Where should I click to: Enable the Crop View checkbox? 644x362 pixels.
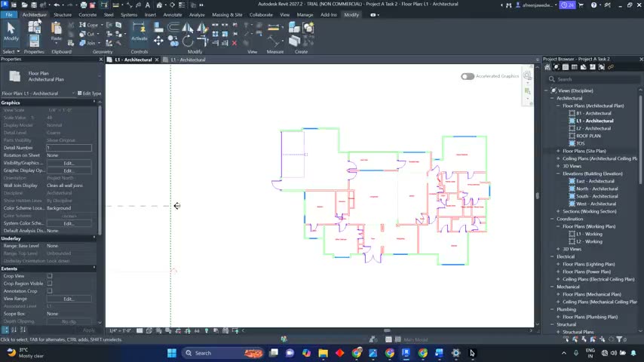[x=50, y=276]
